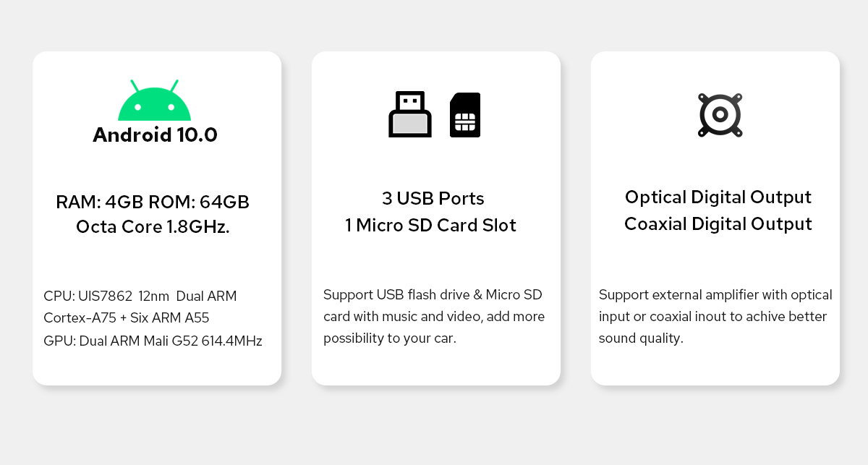Image resolution: width=868 pixels, height=465 pixels.
Task: Click the 'sound quality.' text line
Action: pyautogui.click(x=641, y=338)
